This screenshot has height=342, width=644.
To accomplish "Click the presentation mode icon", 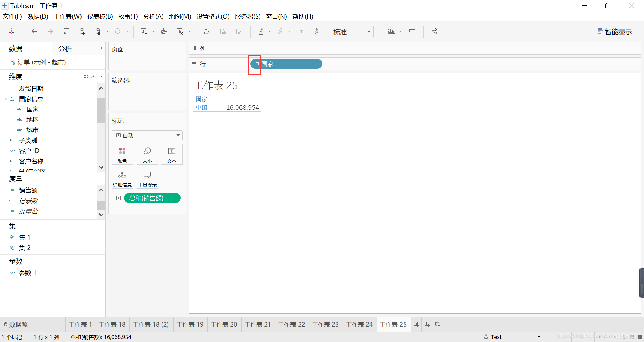I will click(412, 31).
